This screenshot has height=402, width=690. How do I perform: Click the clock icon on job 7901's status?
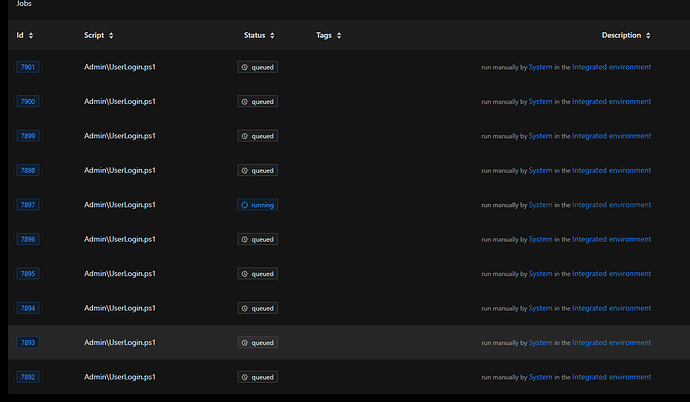point(244,67)
